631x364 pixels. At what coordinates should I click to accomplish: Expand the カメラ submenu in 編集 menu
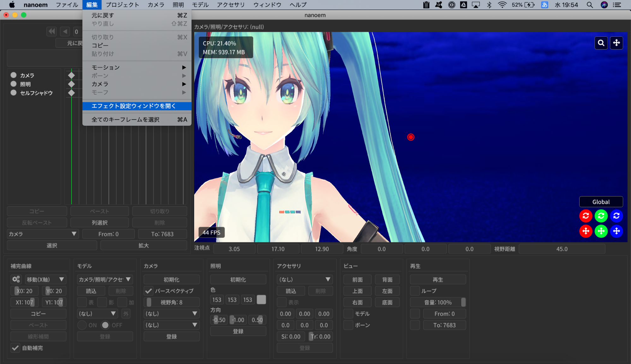click(137, 84)
